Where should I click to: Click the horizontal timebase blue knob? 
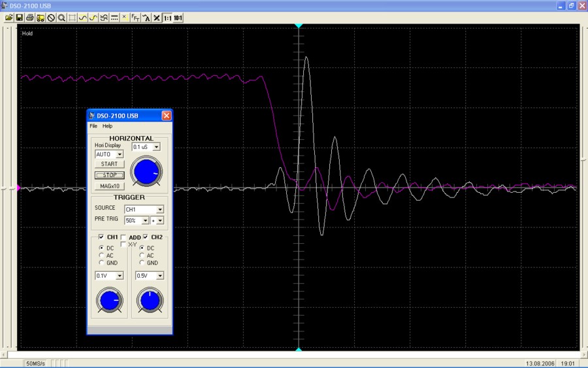point(146,172)
